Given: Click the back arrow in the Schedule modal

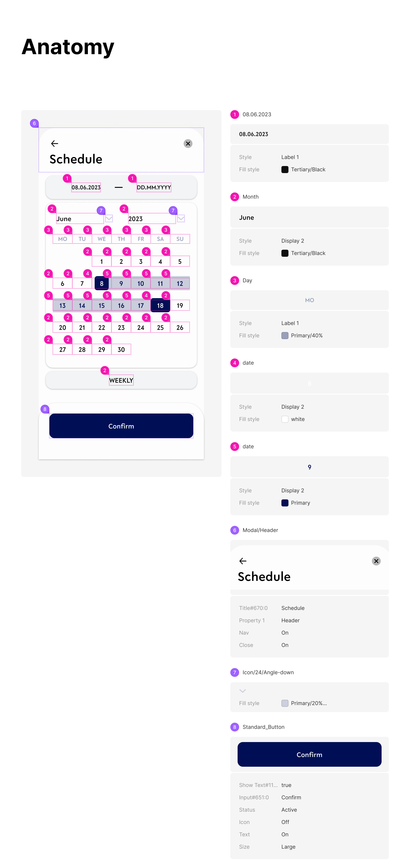Looking at the screenshot, I should 55,144.
